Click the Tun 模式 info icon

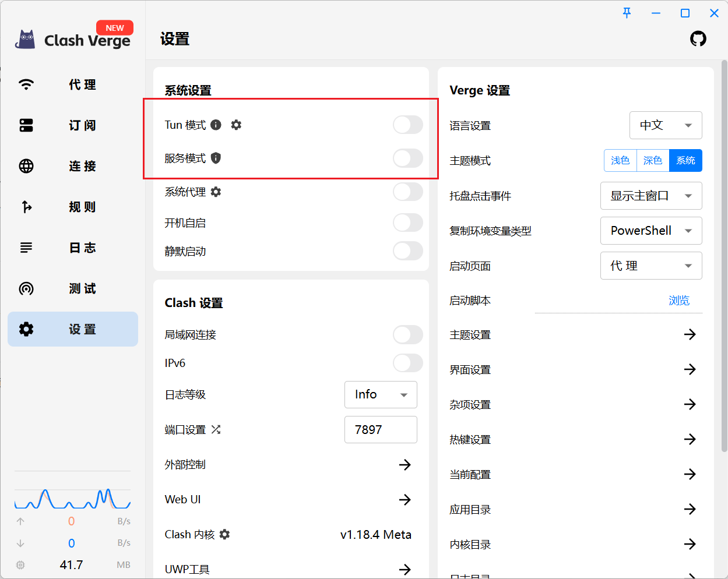coord(216,125)
